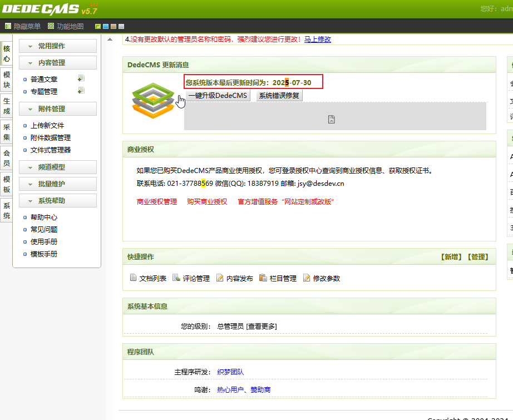The height and width of the screenshot is (420, 513).
Task: Open the 热心用户 link
Action: tap(230, 390)
